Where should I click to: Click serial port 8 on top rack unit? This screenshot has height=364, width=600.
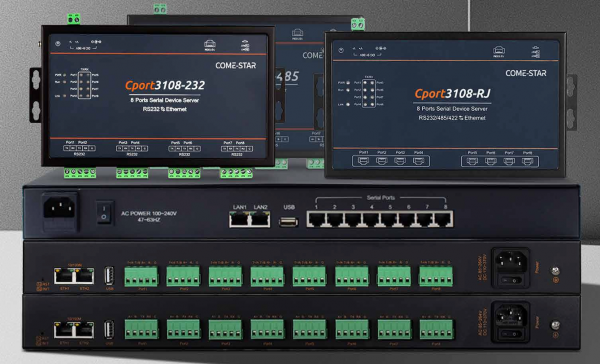(x=443, y=220)
